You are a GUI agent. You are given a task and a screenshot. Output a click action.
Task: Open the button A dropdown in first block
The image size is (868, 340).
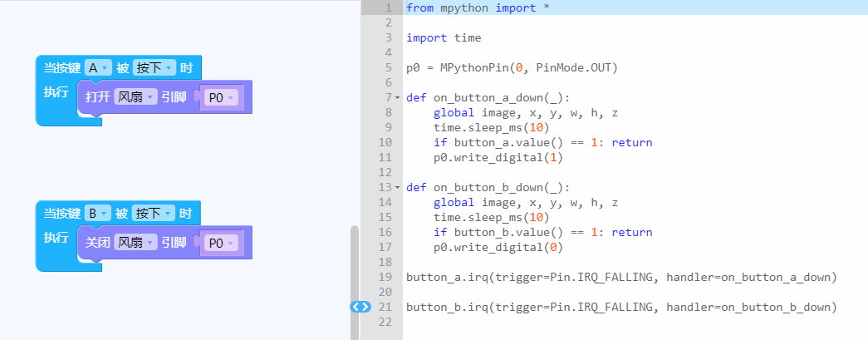pos(98,67)
